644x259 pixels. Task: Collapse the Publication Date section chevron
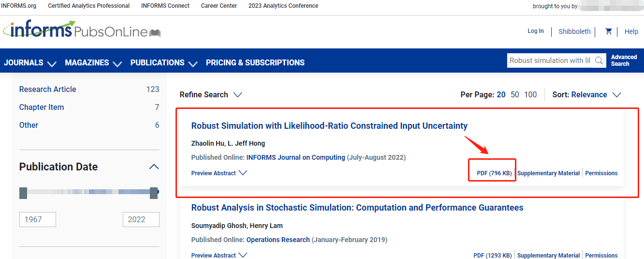pos(154,167)
